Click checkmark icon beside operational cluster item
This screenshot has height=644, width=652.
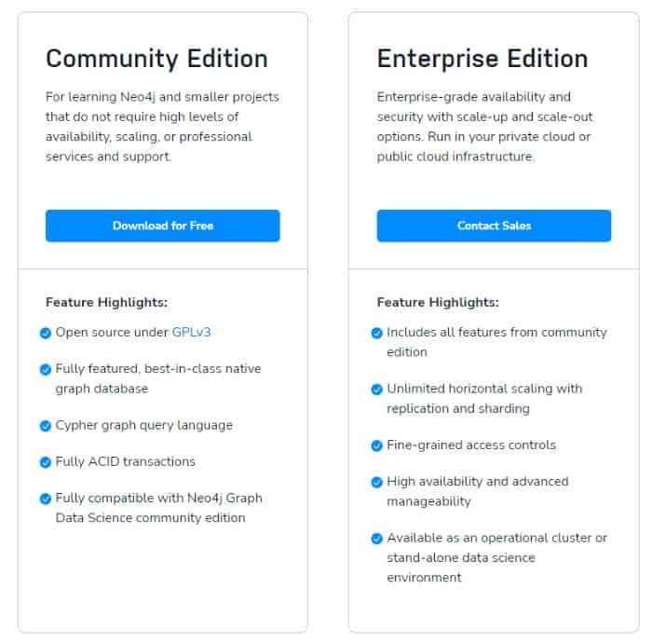pyautogui.click(x=377, y=539)
